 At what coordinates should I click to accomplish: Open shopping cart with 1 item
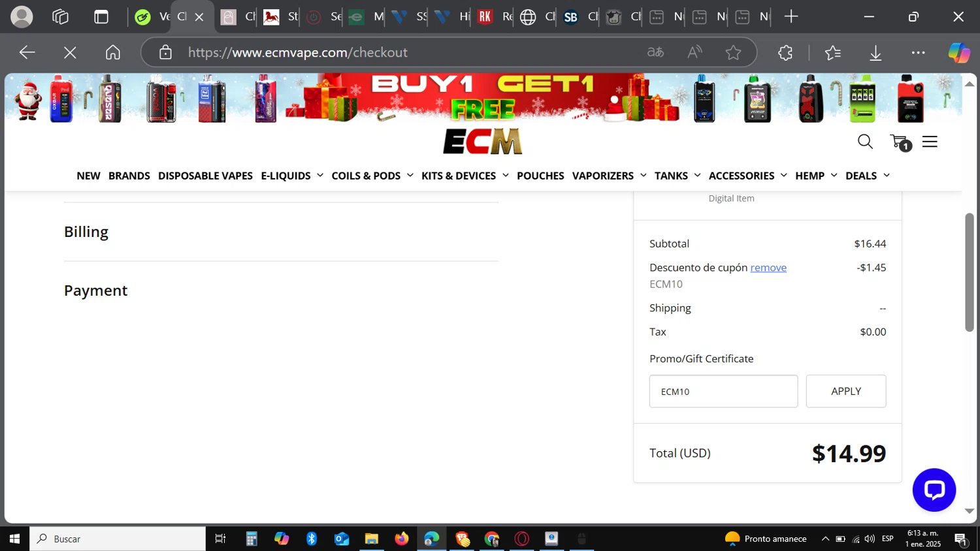pyautogui.click(x=900, y=142)
